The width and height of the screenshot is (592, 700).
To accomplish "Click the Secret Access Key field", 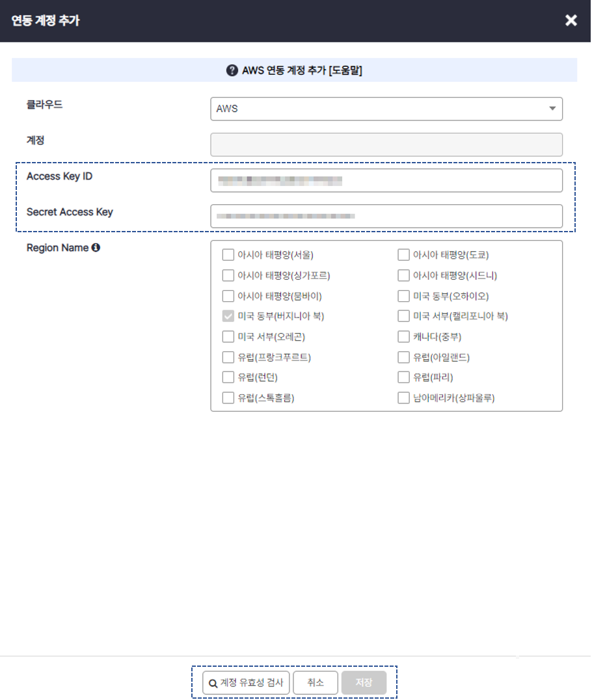I will pos(386,216).
